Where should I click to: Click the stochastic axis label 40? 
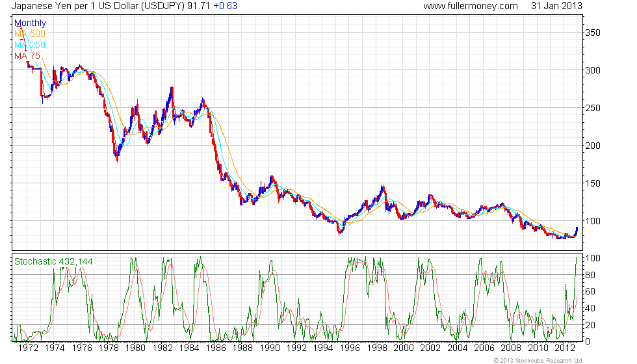point(590,308)
